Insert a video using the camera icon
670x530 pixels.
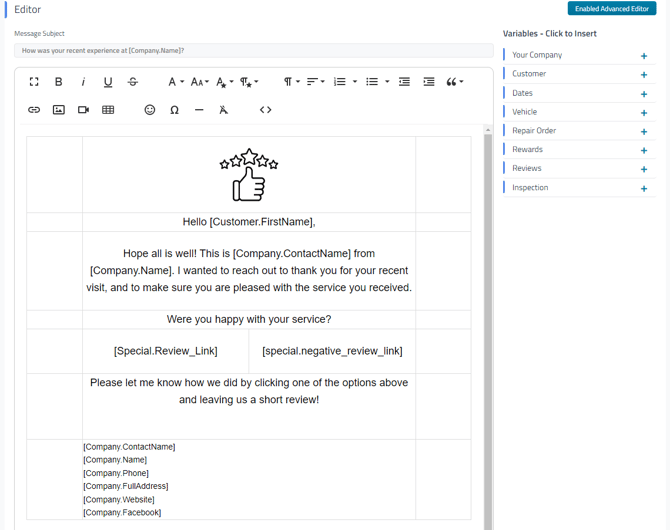(x=83, y=110)
